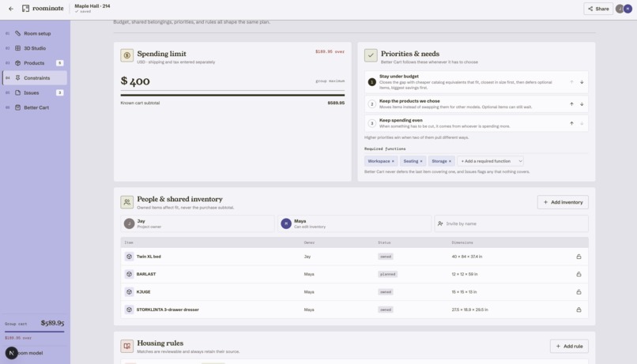Toggle lock on KJUGE row

(579, 292)
